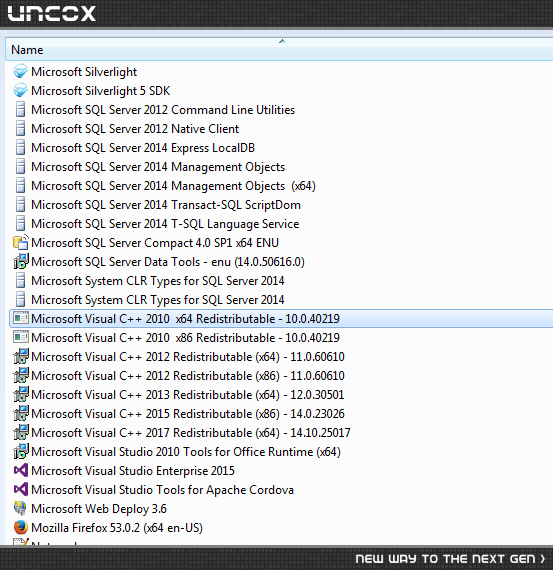Click the Visual C++ 2010 x64 Redistributable icon
Screen dimensions: 553x570
pyautogui.click(x=21, y=318)
